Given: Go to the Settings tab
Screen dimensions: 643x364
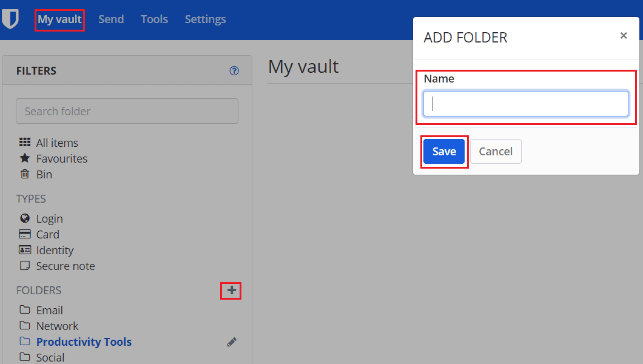Looking at the screenshot, I should pos(206,19).
